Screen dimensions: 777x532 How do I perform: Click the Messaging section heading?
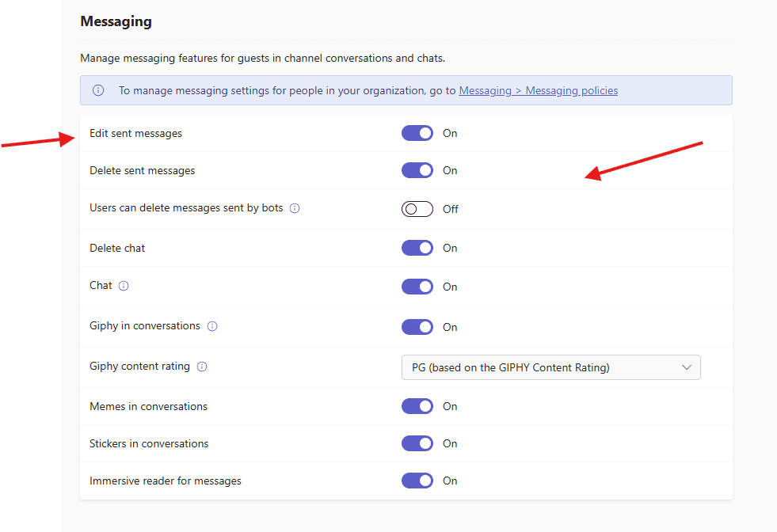(116, 21)
